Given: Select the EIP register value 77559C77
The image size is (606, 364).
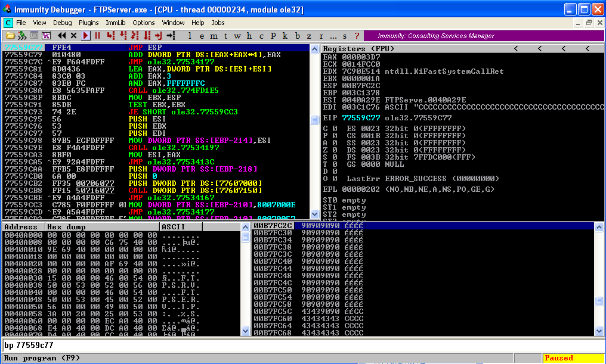Looking at the screenshot, I should [x=361, y=118].
